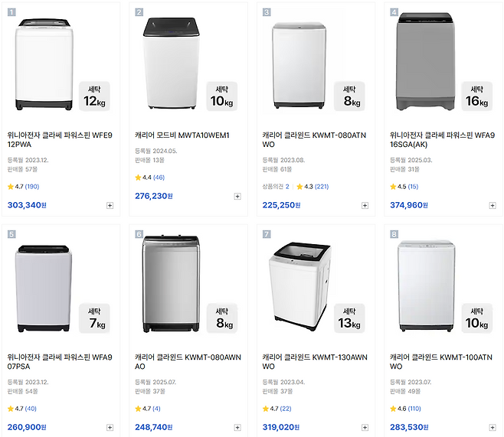The width and height of the screenshot is (504, 437).
Task: Click plus icon beside 260,900원 price
Action: pyautogui.click(x=110, y=427)
